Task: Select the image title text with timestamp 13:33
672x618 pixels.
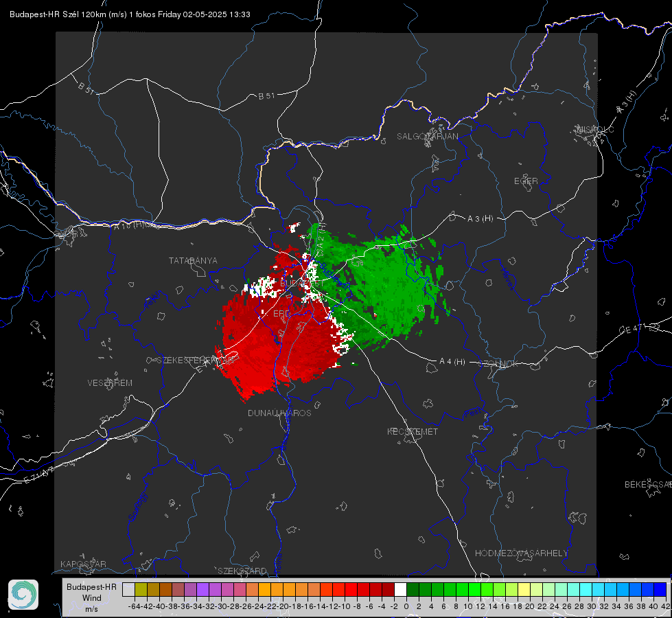Action: click(130, 14)
